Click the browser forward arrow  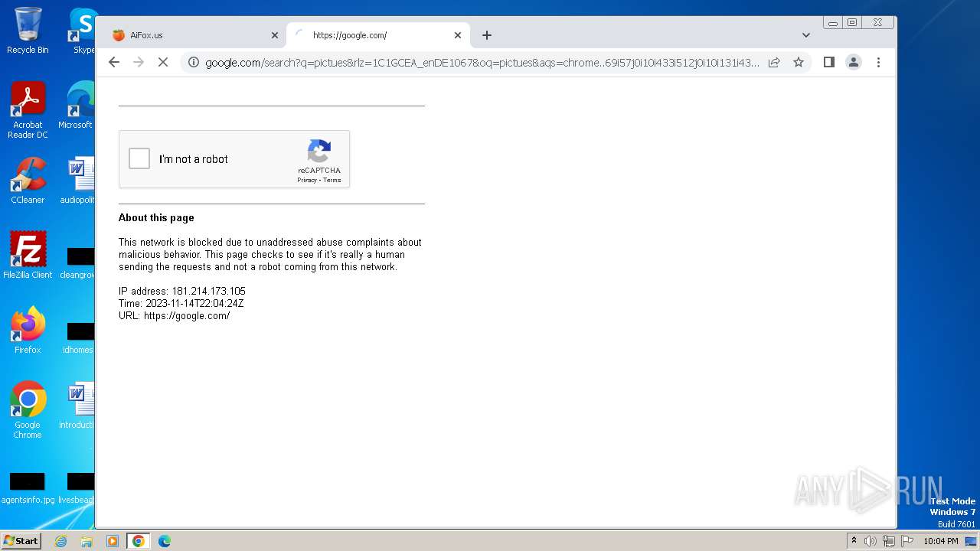coord(139,62)
